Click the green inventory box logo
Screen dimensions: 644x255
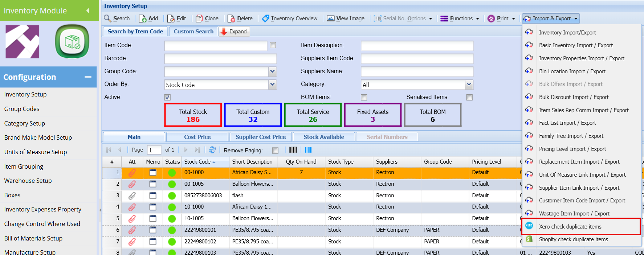coord(72,42)
